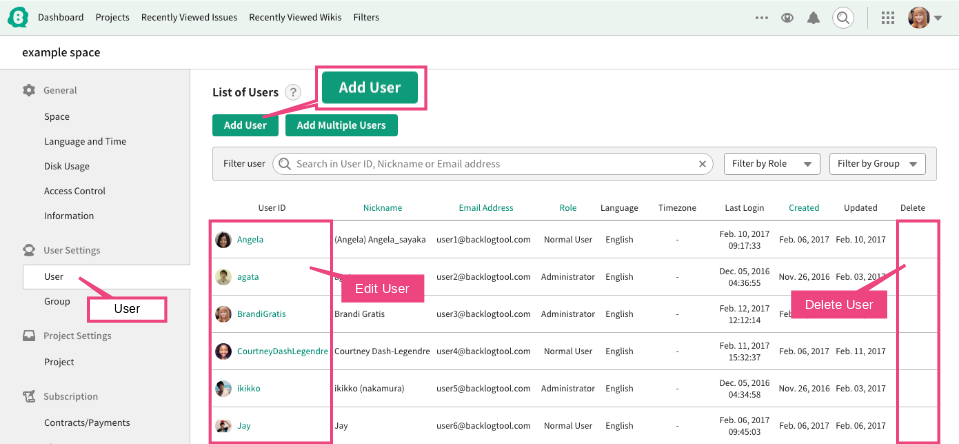This screenshot has height=444, width=959.
Task: Click agata's avatar picture
Action: pyautogui.click(x=223, y=277)
